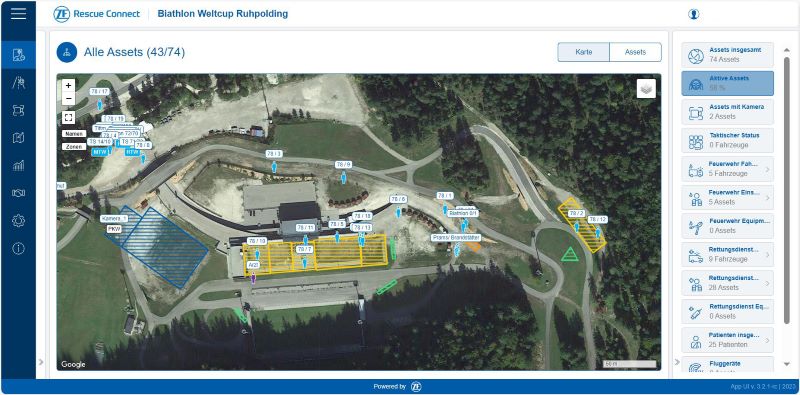800x395 pixels.
Task: Open the map layers selector
Action: pyautogui.click(x=646, y=89)
